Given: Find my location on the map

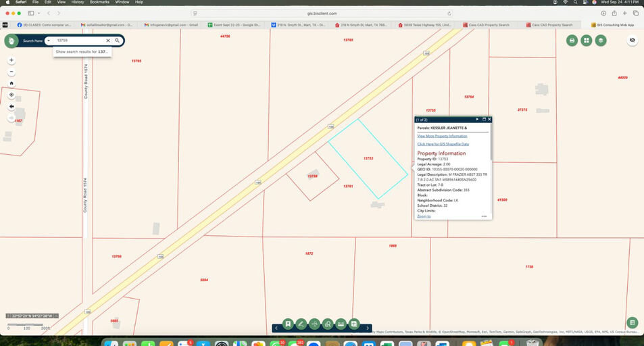Looking at the screenshot, I should click(x=11, y=95).
